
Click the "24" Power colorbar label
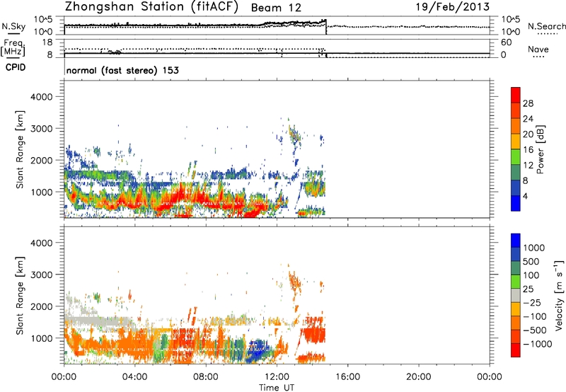pyautogui.click(x=528, y=119)
